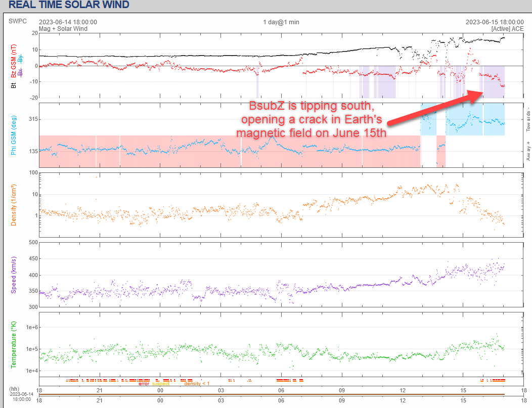Select the "135" tick on Phi axis
The image size is (532, 408).
click(x=33, y=151)
